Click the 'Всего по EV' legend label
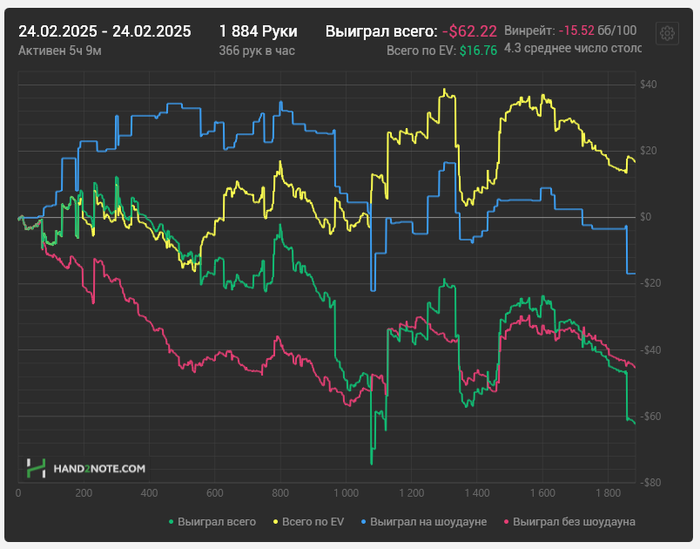This screenshot has height=549, width=700. click(x=313, y=521)
